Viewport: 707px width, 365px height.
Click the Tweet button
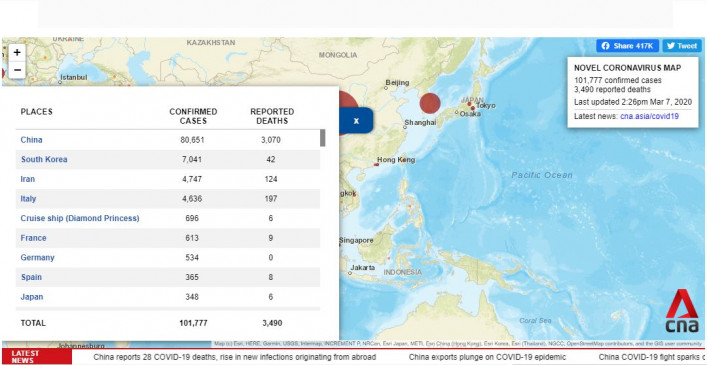point(682,46)
